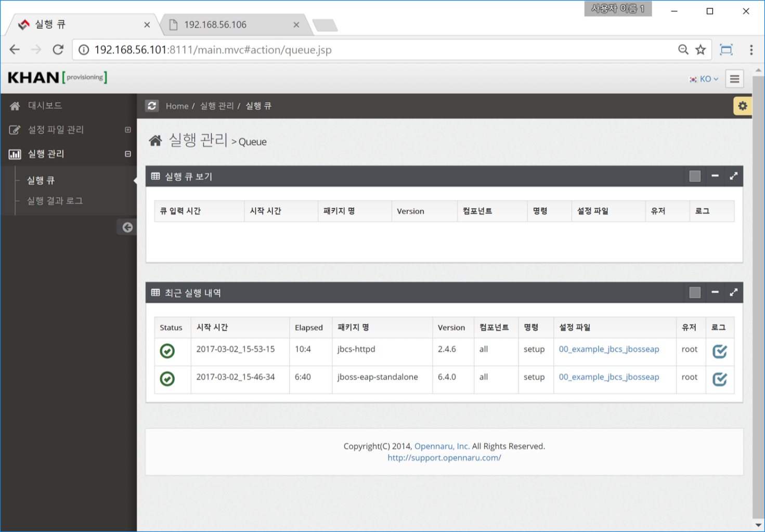
Task: Select 실행 결과 로그 in sidebar
Action: pyautogui.click(x=55, y=201)
